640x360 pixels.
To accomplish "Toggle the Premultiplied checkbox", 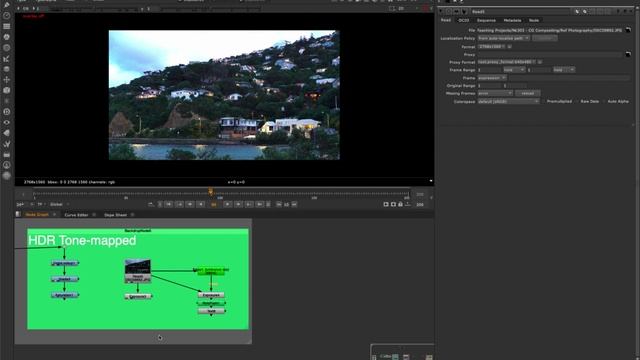I will pos(544,101).
